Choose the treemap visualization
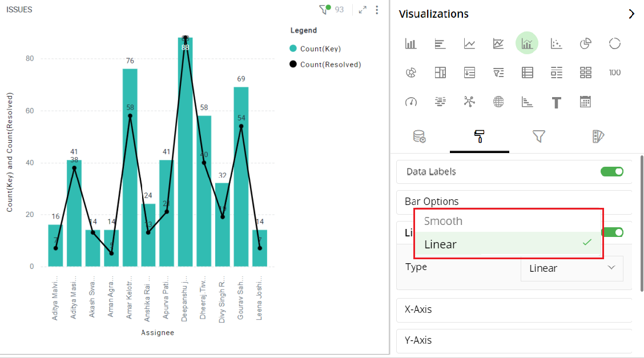The image size is (644, 358). coord(440,73)
